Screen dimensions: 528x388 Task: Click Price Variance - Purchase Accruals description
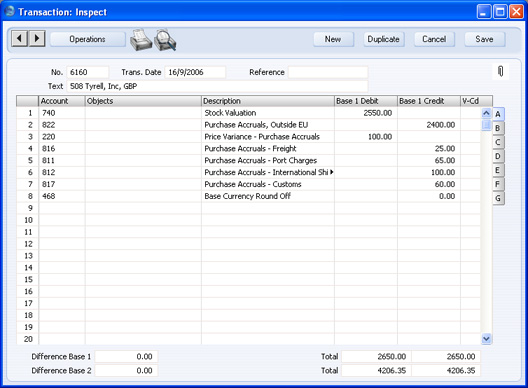click(262, 137)
